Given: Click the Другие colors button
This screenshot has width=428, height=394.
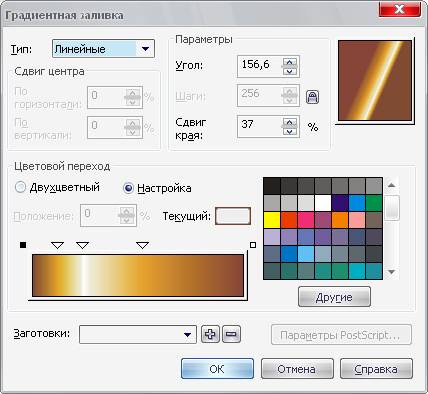Looking at the screenshot, I should (x=334, y=297).
